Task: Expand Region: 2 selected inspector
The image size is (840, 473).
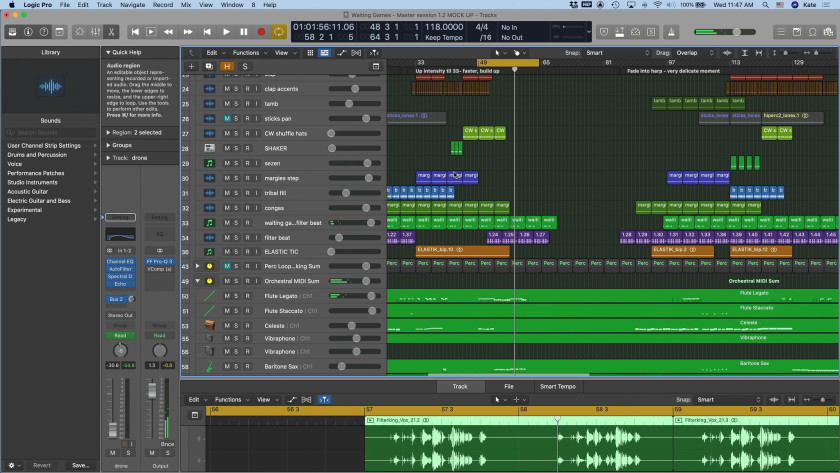Action: click(x=108, y=132)
